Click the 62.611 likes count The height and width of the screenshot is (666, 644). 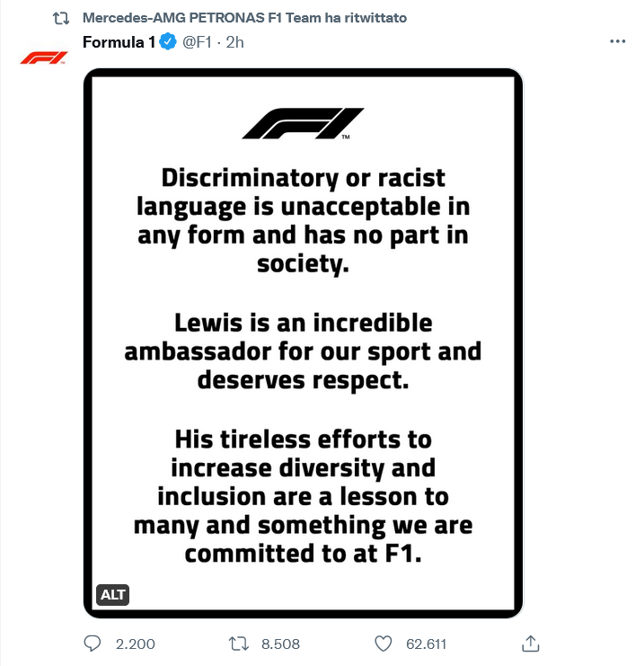[x=427, y=644]
